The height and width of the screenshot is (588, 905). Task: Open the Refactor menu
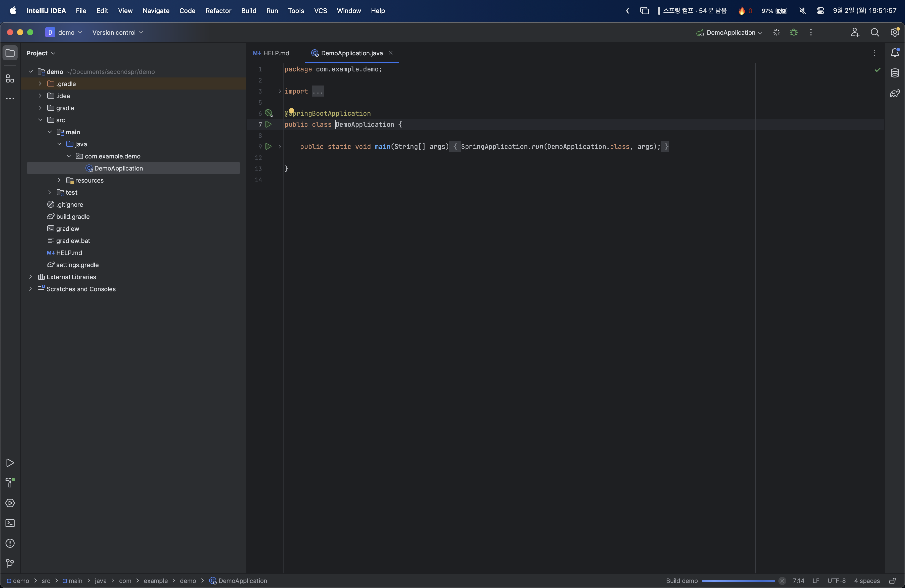218,11
